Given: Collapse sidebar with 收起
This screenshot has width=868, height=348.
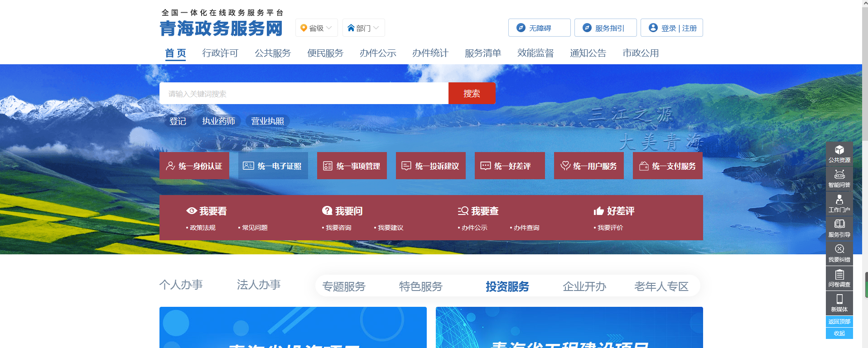Looking at the screenshot, I should [839, 334].
